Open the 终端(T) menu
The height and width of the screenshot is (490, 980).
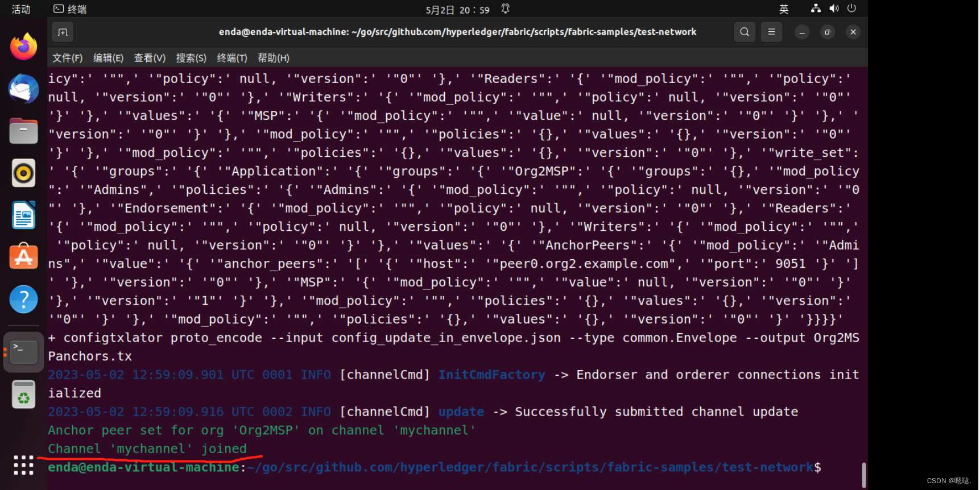point(232,58)
